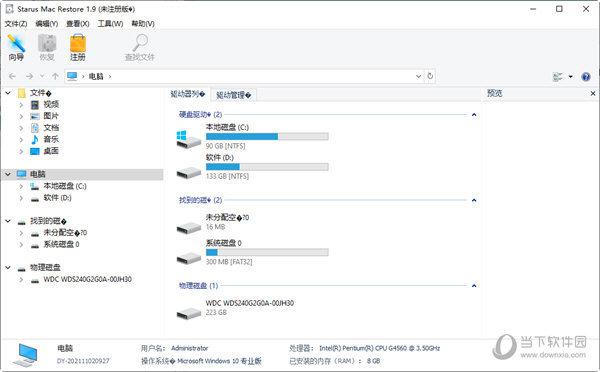Open the 帮助 menu
The height and width of the screenshot is (372, 600).
pyautogui.click(x=143, y=24)
